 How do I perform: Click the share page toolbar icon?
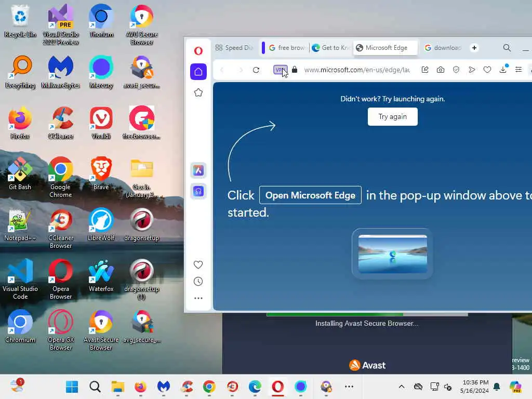(x=425, y=70)
